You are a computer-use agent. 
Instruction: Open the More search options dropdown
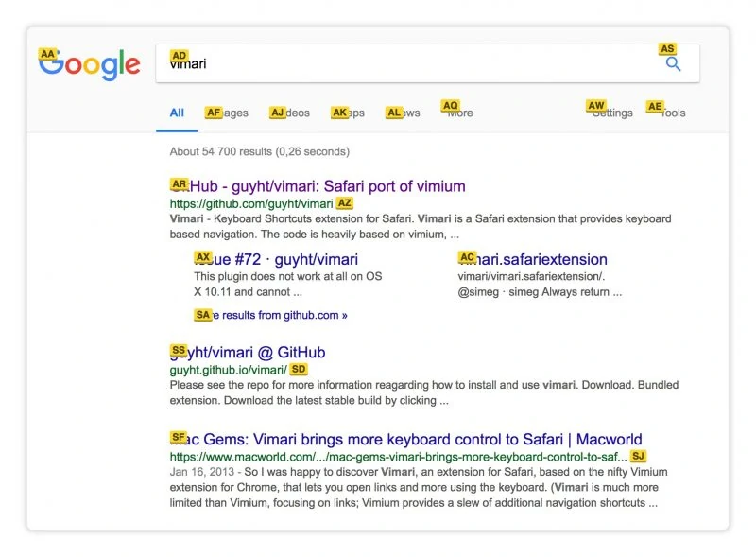pos(457,113)
